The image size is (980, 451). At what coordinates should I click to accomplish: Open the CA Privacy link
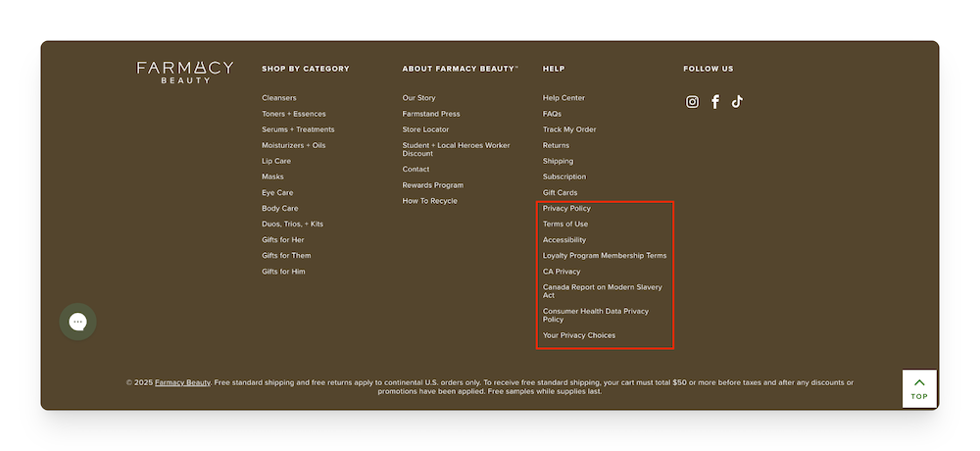[562, 272]
